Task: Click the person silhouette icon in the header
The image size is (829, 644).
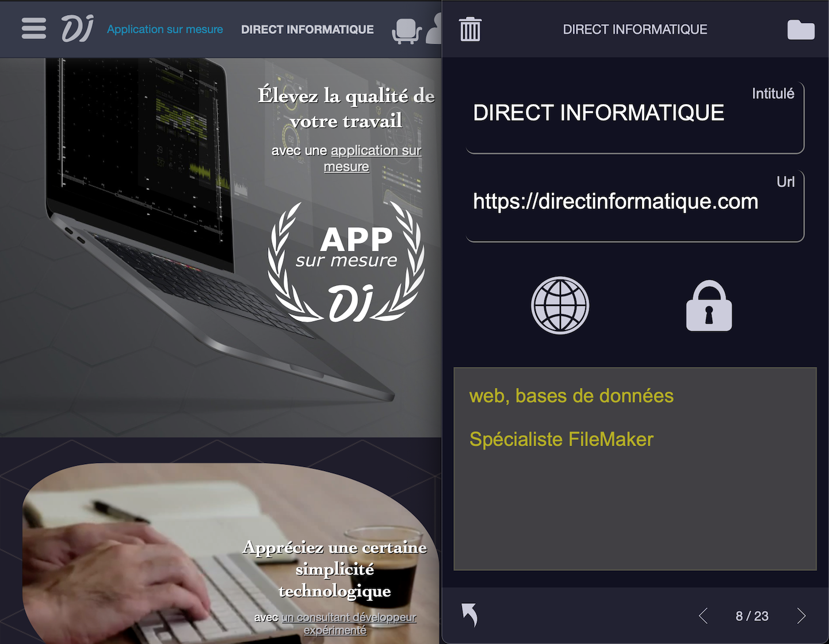Action: [x=434, y=29]
